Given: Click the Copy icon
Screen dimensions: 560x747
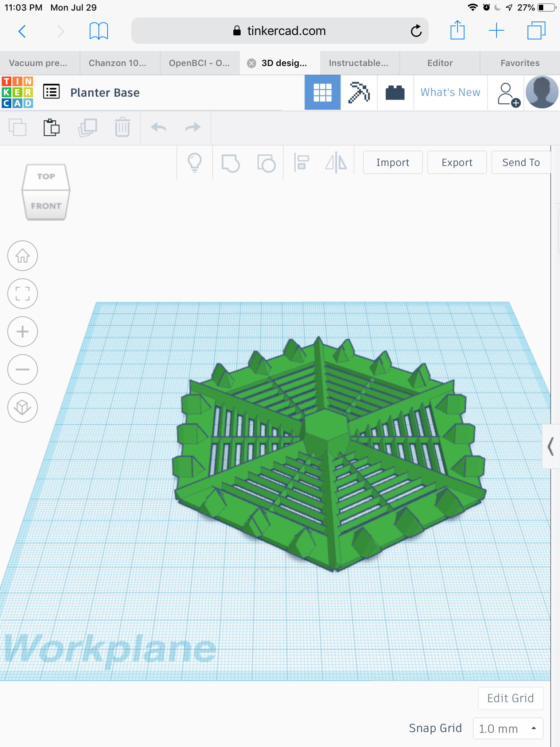Looking at the screenshot, I should pos(17,128).
